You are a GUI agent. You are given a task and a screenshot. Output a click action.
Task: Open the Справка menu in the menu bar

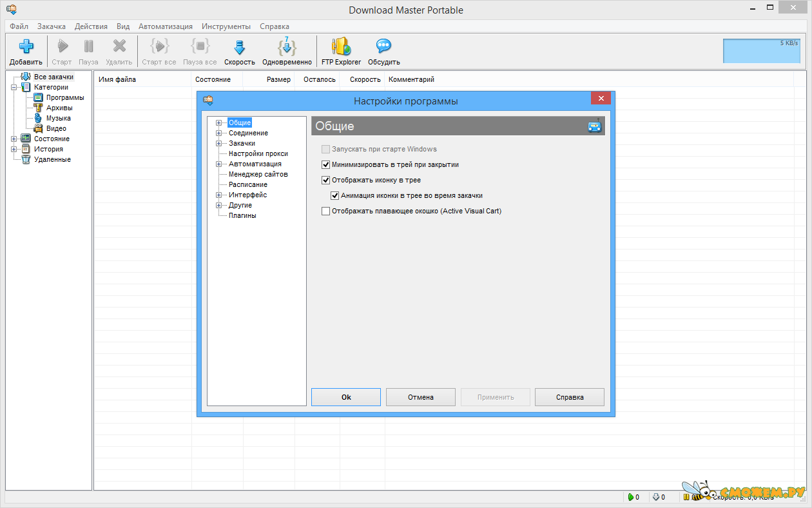275,26
